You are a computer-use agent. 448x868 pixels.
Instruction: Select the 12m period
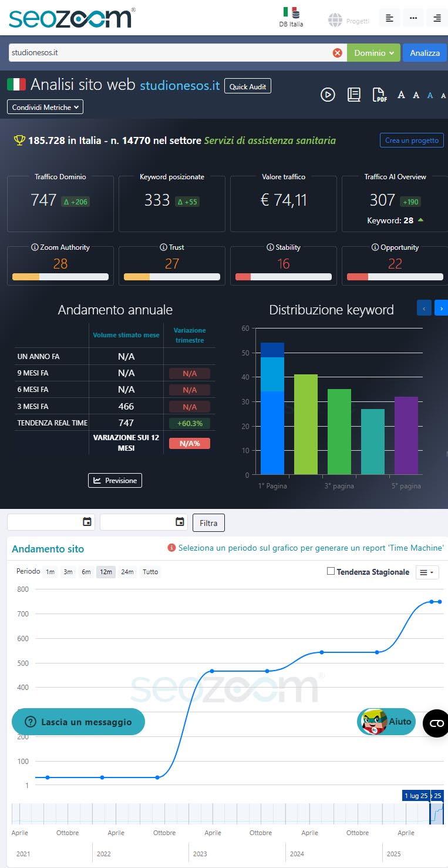106,572
